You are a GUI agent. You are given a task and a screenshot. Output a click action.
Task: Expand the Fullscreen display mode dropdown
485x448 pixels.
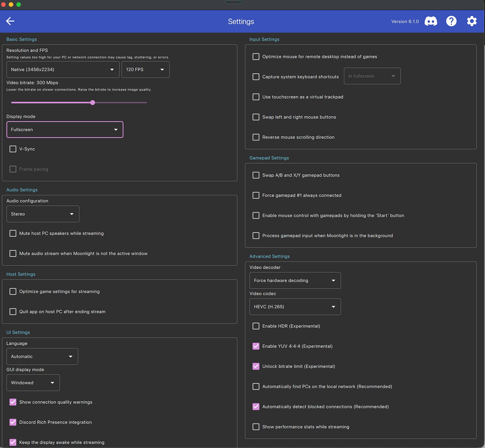tap(65, 130)
